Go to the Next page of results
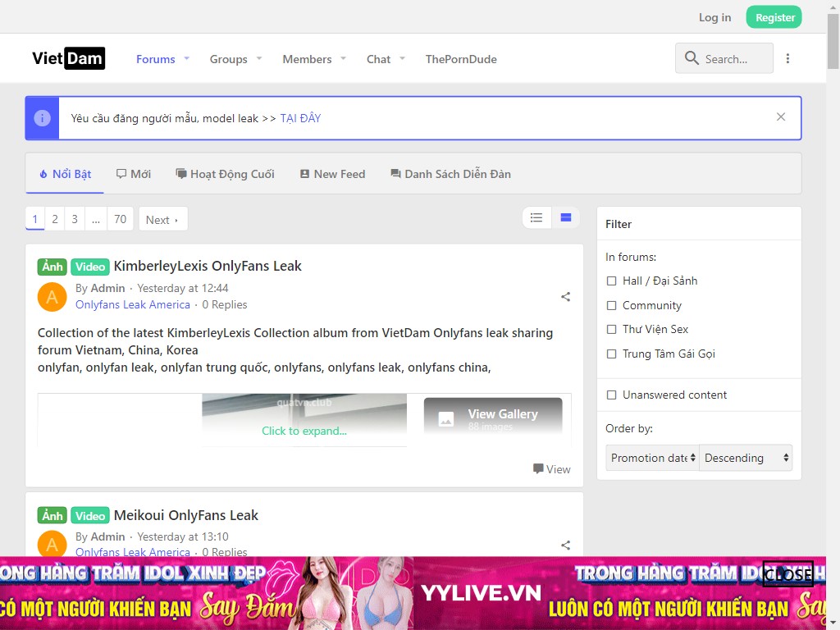This screenshot has width=840, height=630. pos(162,219)
